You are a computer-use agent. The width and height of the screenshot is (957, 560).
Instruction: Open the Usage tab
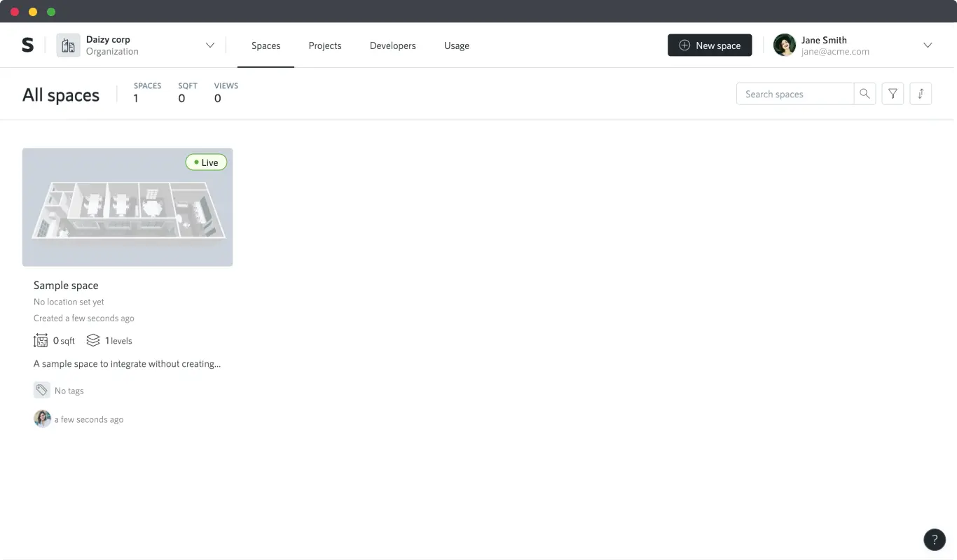[457, 45]
